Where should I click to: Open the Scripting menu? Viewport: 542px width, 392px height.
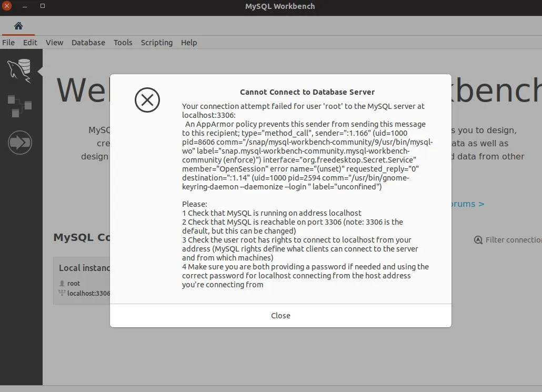(157, 43)
